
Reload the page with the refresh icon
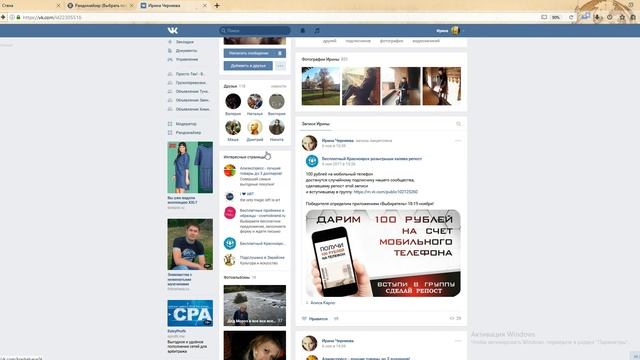571,18
